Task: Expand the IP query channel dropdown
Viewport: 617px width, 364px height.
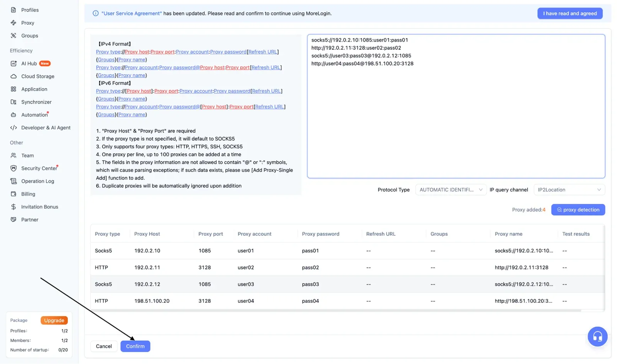Action: (x=569, y=190)
